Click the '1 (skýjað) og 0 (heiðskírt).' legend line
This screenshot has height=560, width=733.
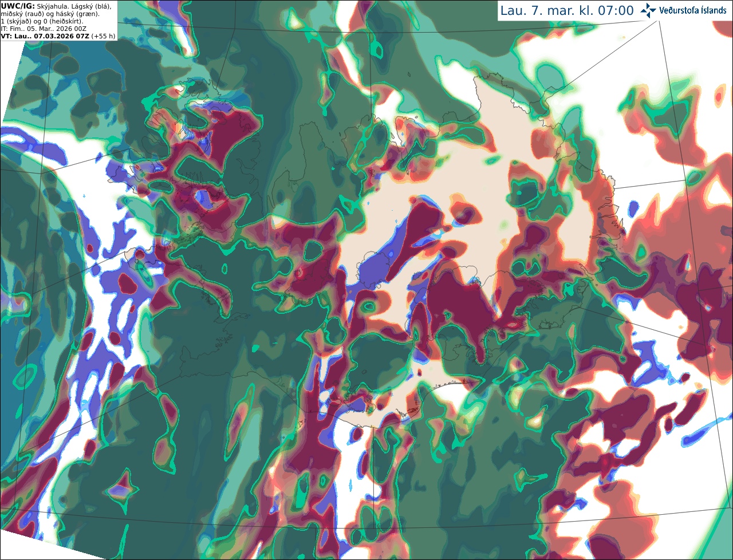(x=42, y=21)
